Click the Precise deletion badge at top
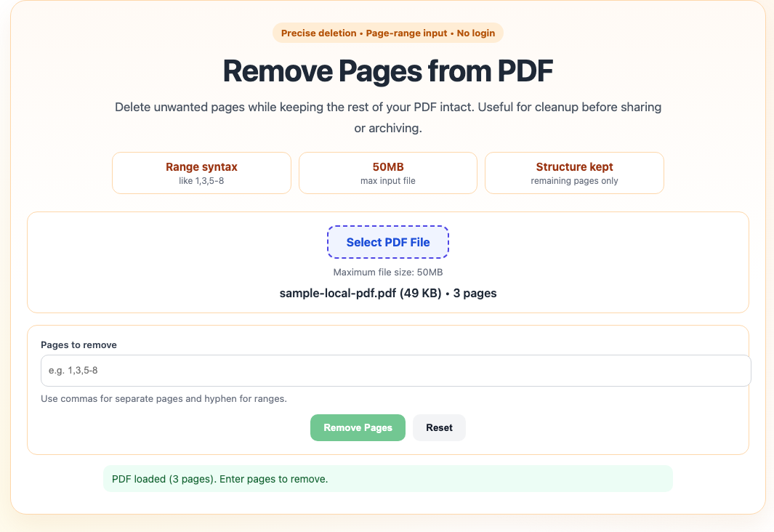Screen dimensions: 774x532 click(x=318, y=33)
